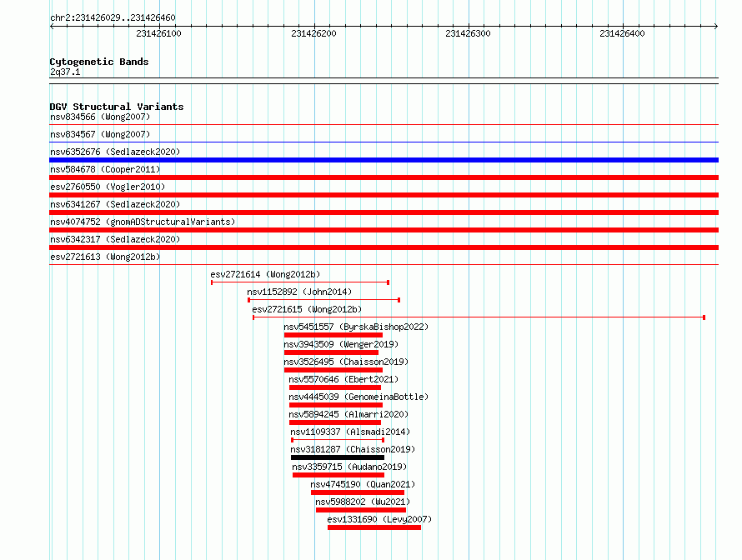Click the thin line glyph of esv2721614
The width and height of the screenshot is (742, 560).
(x=300, y=282)
